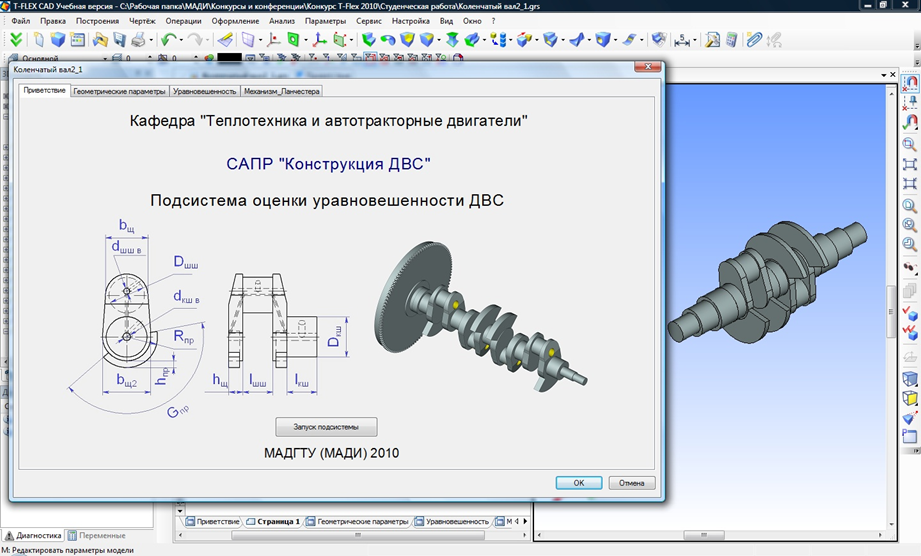Create a workplane grid icon
Viewport: 921px width, 556px height.
(x=248, y=39)
